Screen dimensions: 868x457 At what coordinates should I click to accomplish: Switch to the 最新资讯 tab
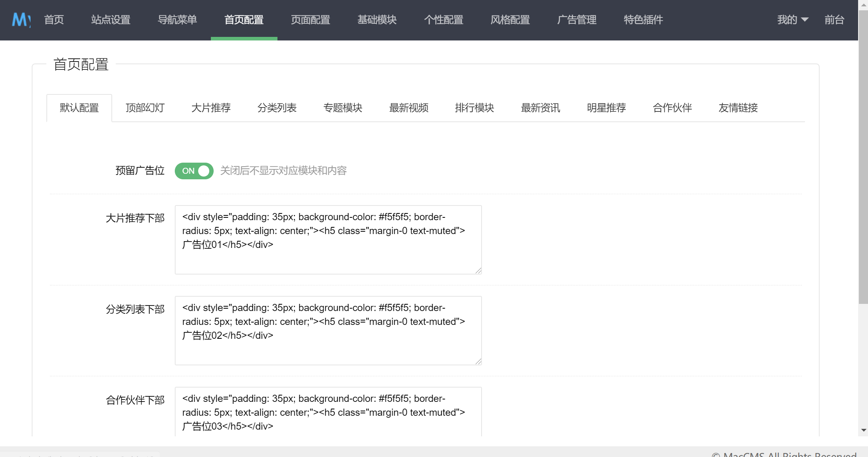541,108
